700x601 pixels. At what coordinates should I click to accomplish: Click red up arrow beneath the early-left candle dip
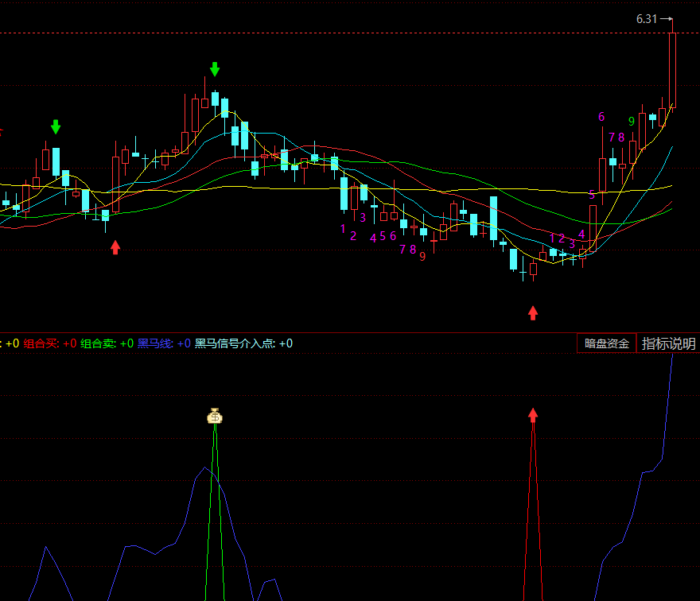[x=115, y=247]
